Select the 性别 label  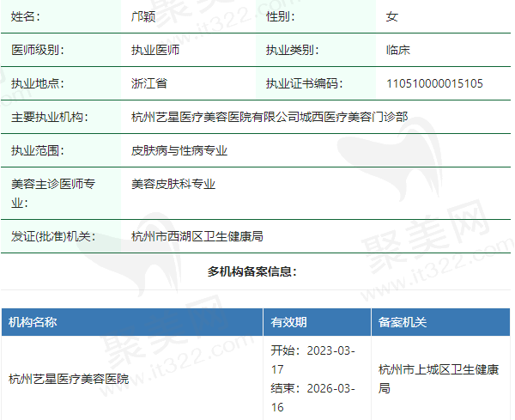pyautogui.click(x=280, y=16)
